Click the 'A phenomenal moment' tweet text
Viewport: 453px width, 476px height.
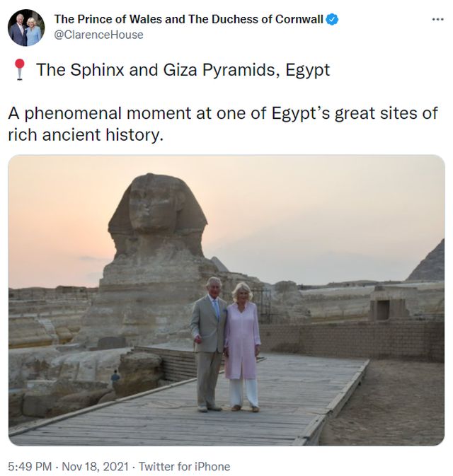222,123
